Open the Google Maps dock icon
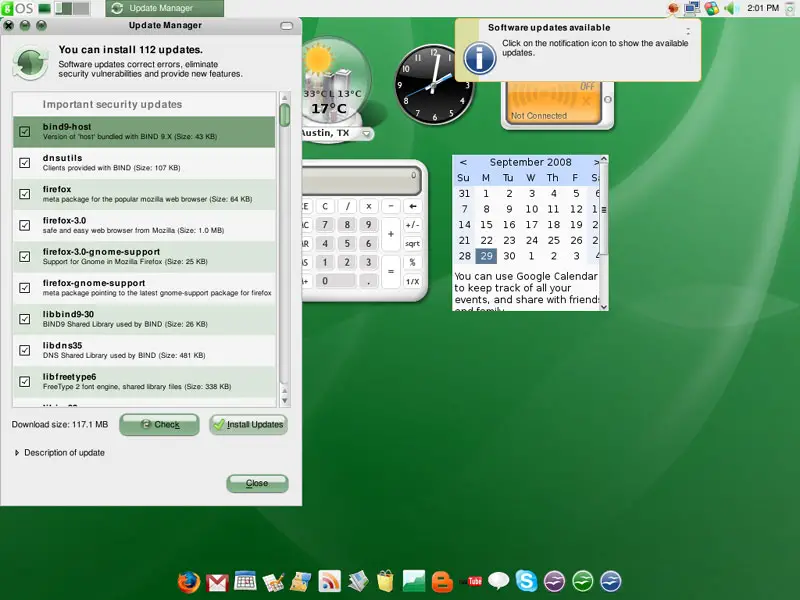The image size is (800, 600). click(301, 582)
